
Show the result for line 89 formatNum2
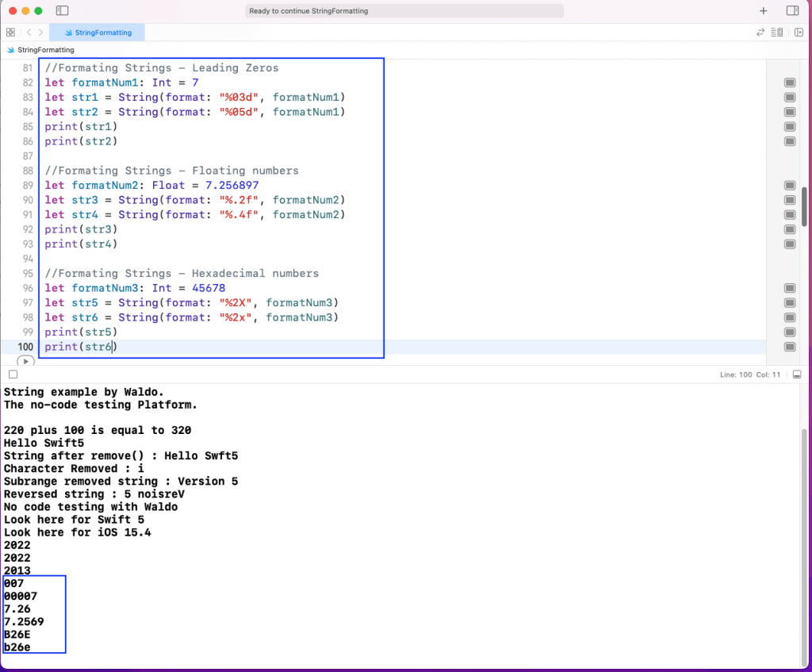point(789,185)
